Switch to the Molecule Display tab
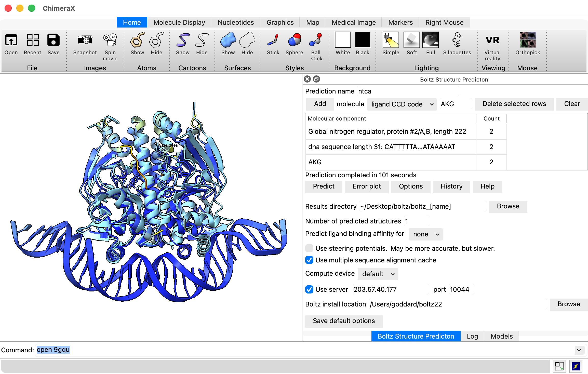 click(x=179, y=22)
